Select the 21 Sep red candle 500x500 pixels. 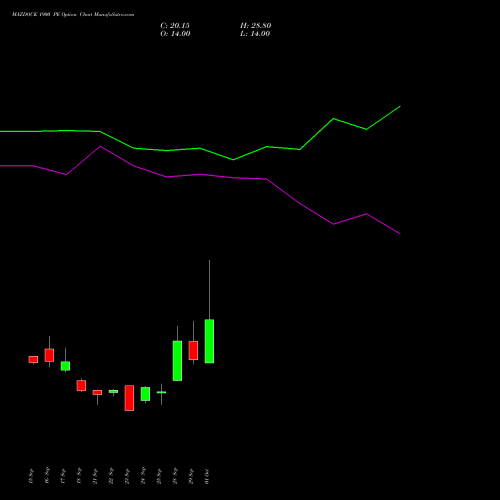pos(97,392)
